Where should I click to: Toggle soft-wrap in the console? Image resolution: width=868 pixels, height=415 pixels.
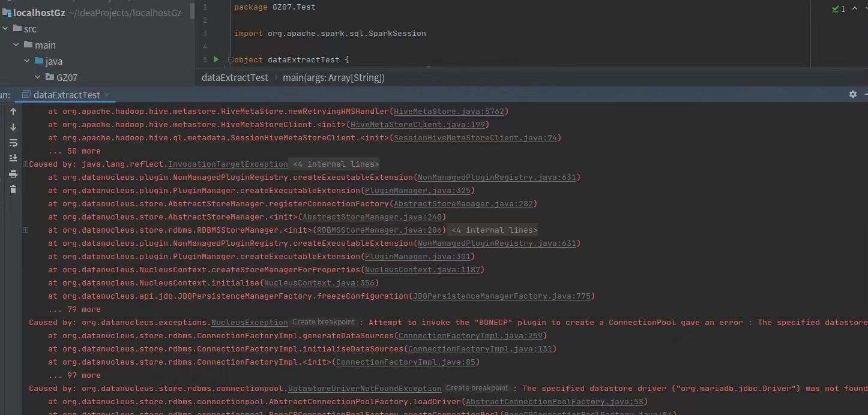[x=13, y=143]
